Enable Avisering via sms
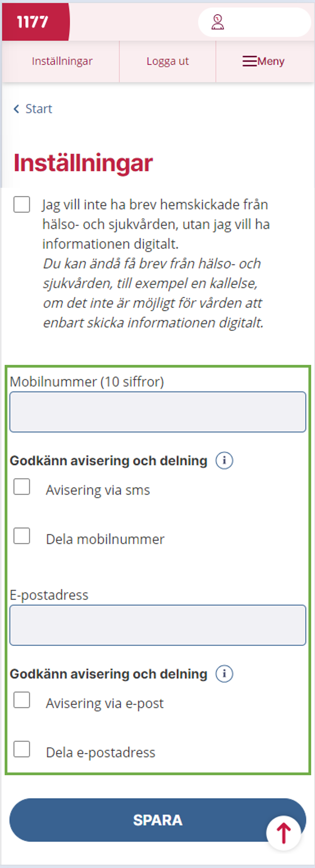 tap(22, 487)
